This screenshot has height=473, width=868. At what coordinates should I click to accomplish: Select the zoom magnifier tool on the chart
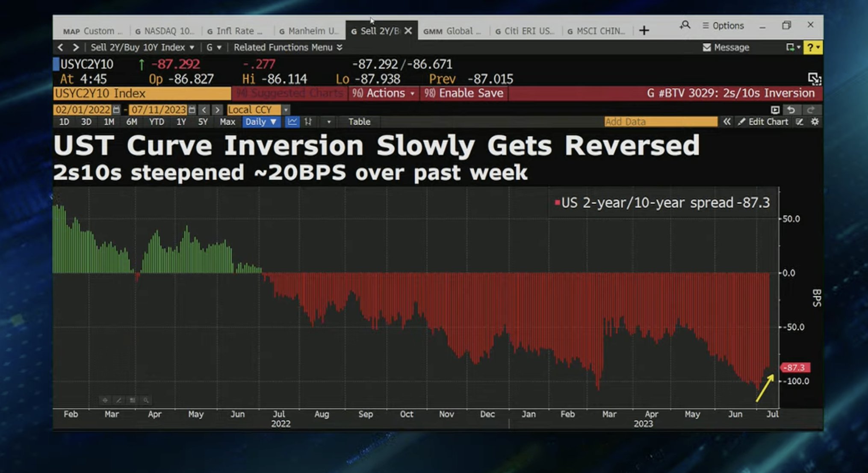(x=147, y=400)
